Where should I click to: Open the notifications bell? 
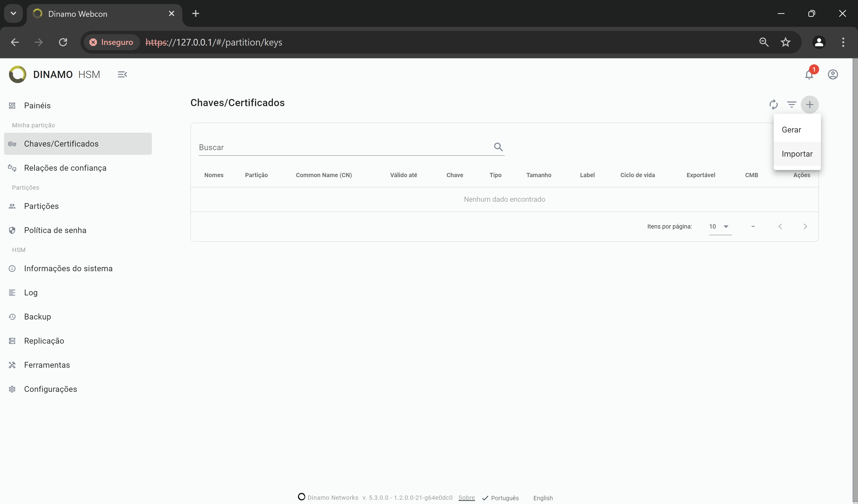click(x=809, y=74)
